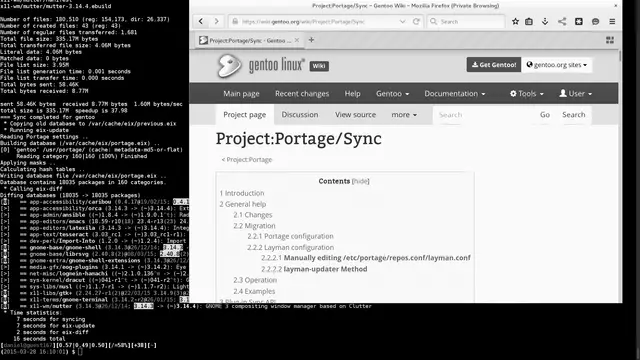640x360 pixels.
Task: Jump to '2.1 Changes' section
Action: (253, 215)
